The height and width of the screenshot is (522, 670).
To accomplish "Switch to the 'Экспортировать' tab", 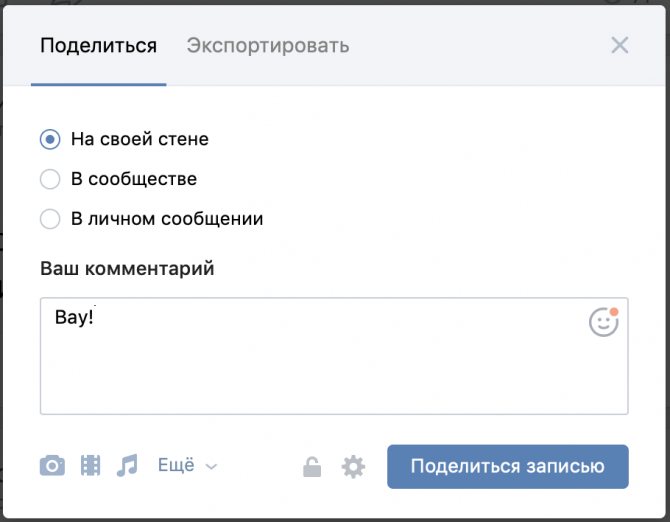I will [x=268, y=45].
